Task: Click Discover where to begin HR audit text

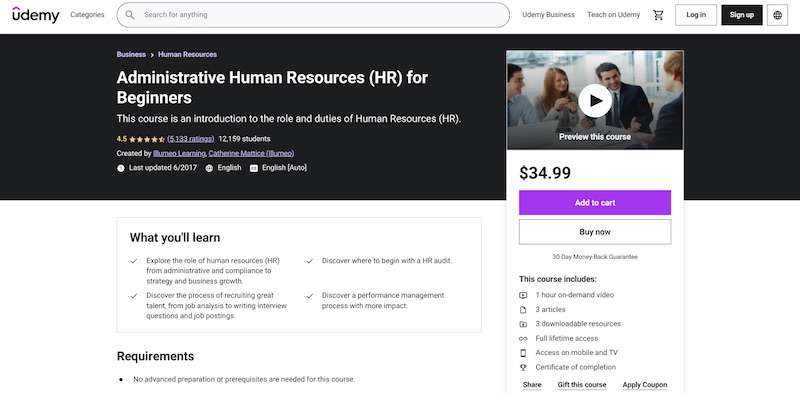Action: click(387, 260)
